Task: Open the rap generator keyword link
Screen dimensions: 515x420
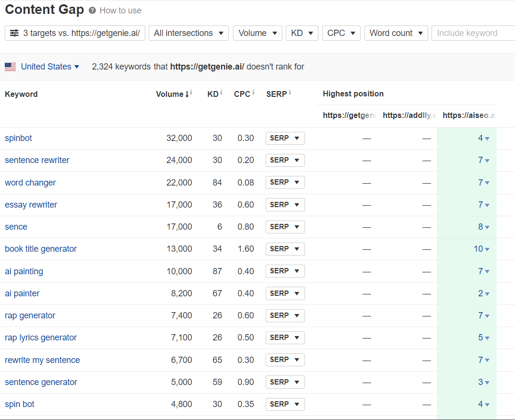Action: [30, 315]
